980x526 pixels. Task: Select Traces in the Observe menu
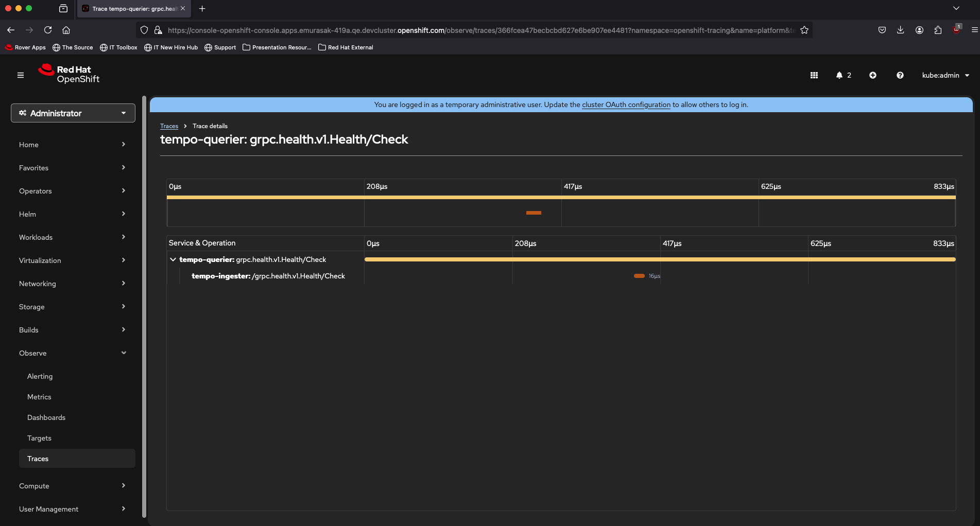(x=77, y=459)
